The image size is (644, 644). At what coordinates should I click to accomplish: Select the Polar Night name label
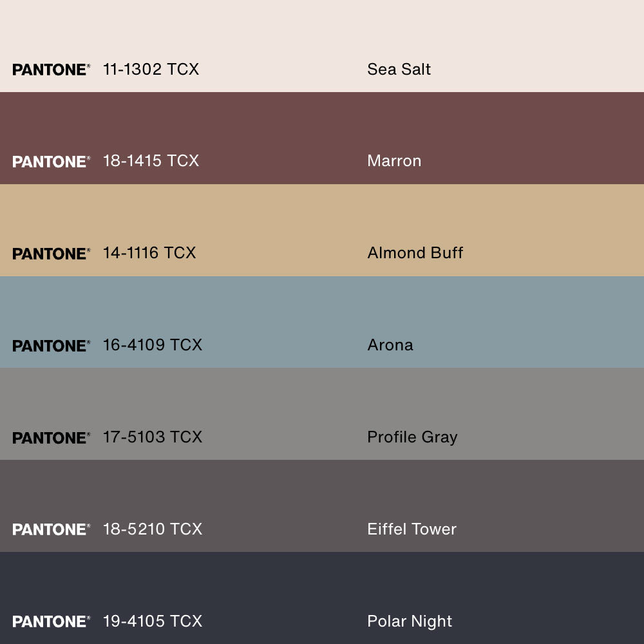(410, 621)
